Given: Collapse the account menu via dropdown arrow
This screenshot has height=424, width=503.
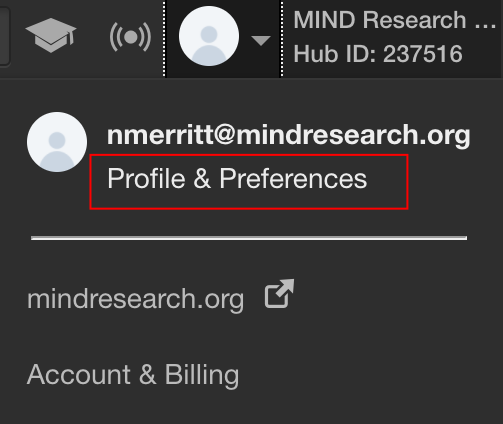Looking at the screenshot, I should pos(261,40).
